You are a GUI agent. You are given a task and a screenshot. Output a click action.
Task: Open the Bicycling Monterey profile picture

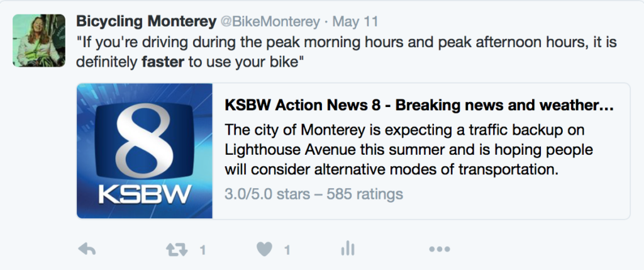[x=39, y=41]
